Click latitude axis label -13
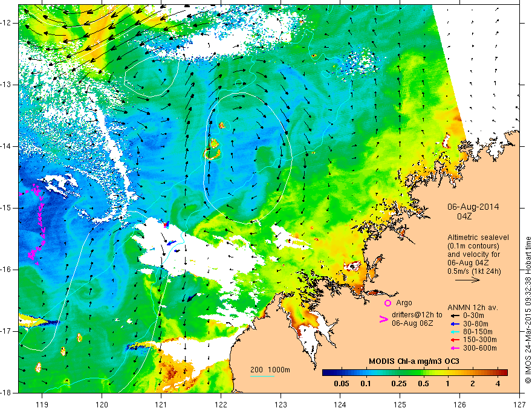 (7, 85)
